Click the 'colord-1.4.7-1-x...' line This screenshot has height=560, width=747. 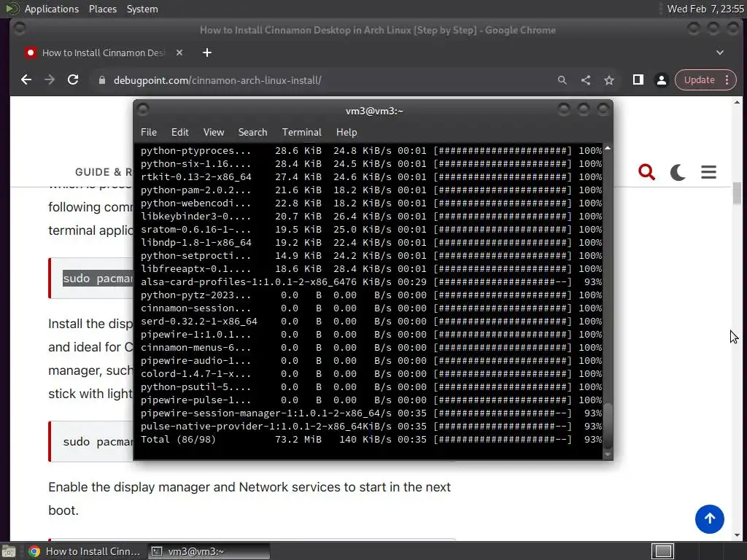(371, 374)
